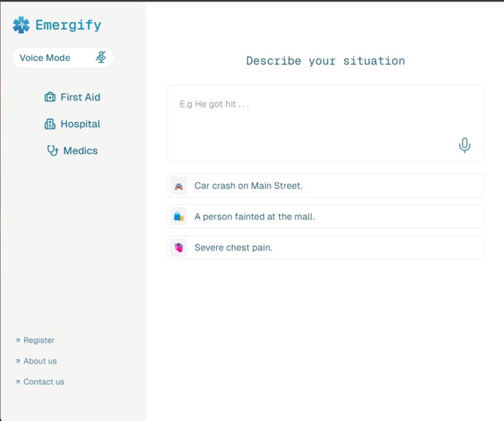Click the arrow icon next to Contact us

coord(18,382)
